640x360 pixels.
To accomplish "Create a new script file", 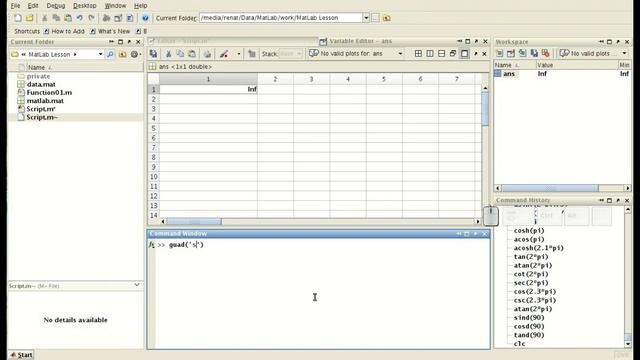I will 18,18.
